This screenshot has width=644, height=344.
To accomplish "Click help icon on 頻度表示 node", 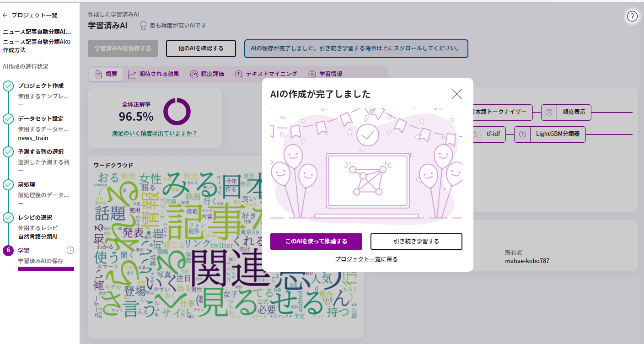I will 549,112.
